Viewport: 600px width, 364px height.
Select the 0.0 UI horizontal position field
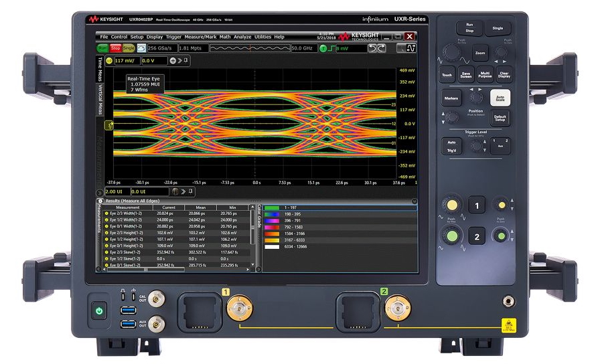pyautogui.click(x=149, y=191)
